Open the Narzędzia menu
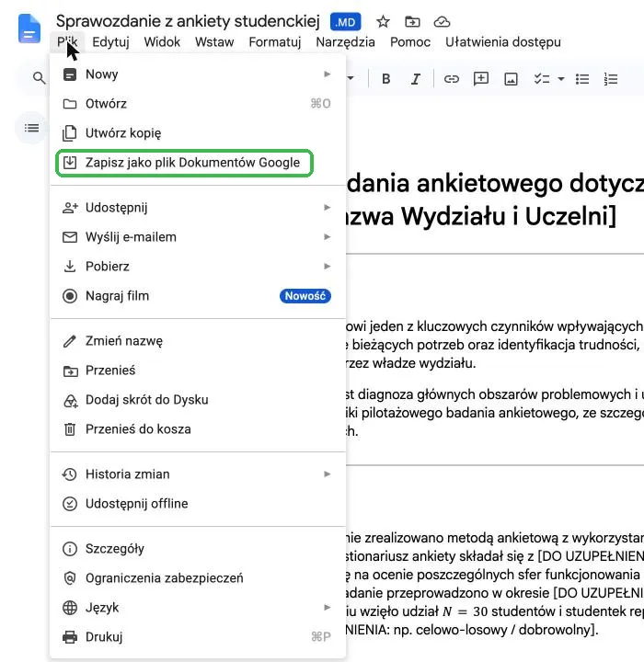This screenshot has height=662, width=644. [345, 41]
